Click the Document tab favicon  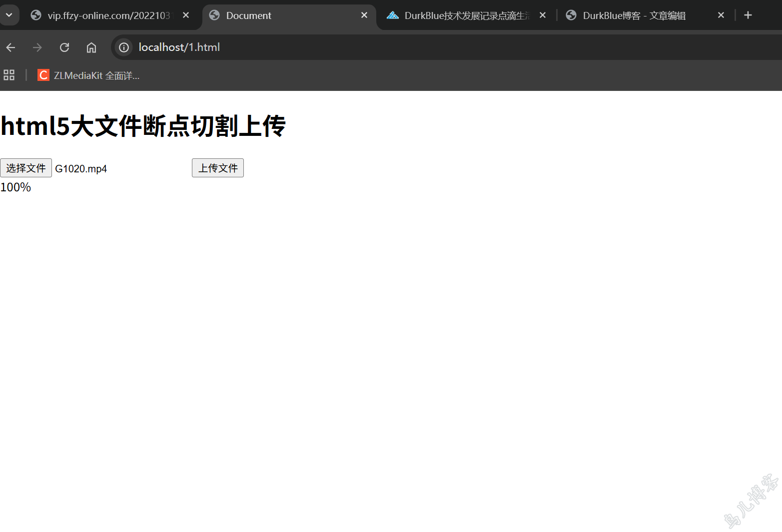(214, 15)
